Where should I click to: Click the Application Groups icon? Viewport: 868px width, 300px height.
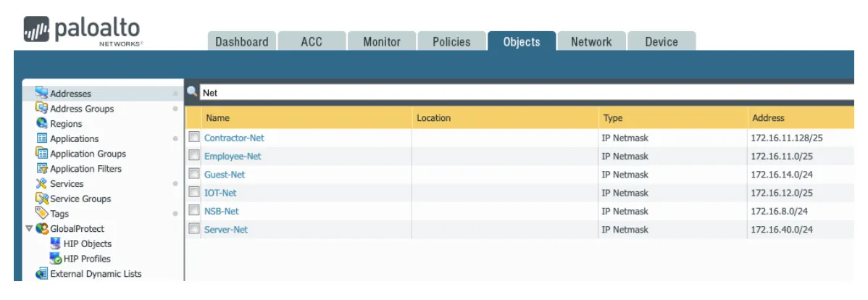(41, 153)
